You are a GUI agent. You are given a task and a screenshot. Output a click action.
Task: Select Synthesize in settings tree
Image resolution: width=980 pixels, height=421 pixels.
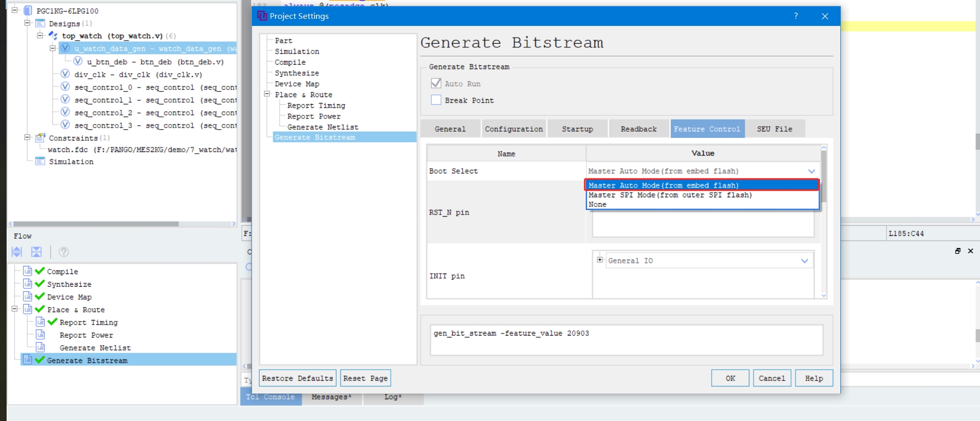click(297, 73)
